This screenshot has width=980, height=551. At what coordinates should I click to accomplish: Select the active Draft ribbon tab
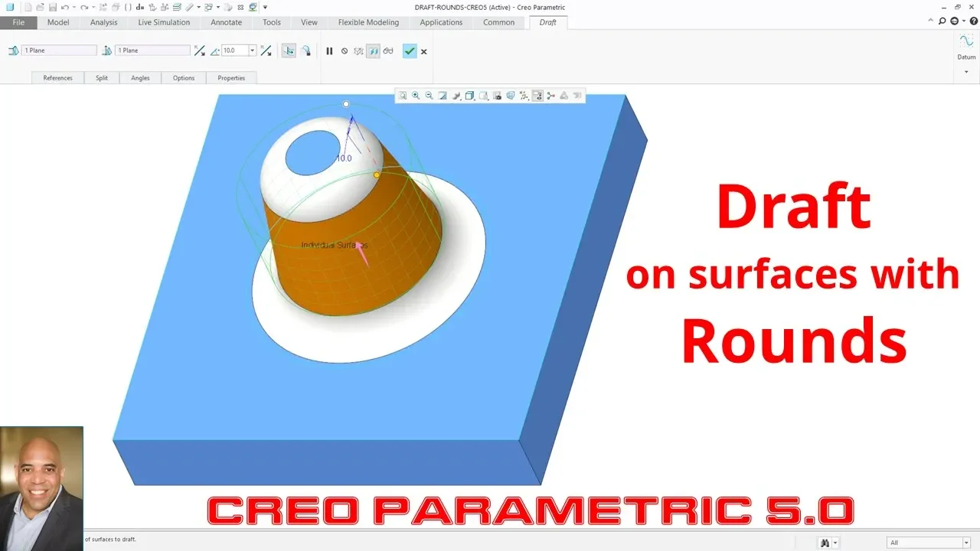[x=548, y=22]
